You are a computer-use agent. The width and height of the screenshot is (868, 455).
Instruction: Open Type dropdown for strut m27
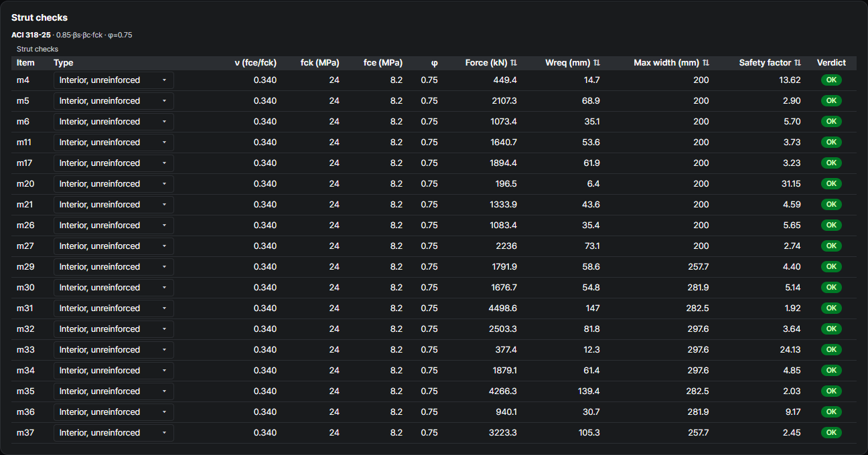(114, 246)
